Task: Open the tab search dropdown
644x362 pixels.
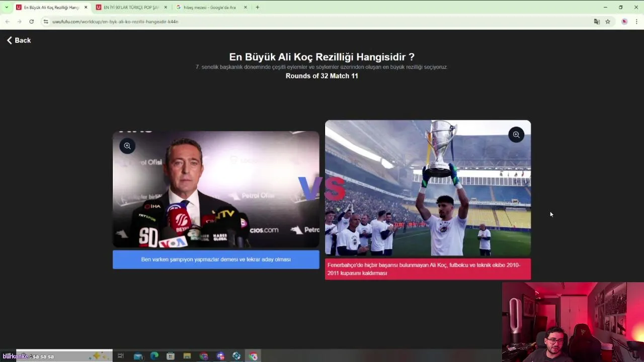Action: (x=7, y=8)
